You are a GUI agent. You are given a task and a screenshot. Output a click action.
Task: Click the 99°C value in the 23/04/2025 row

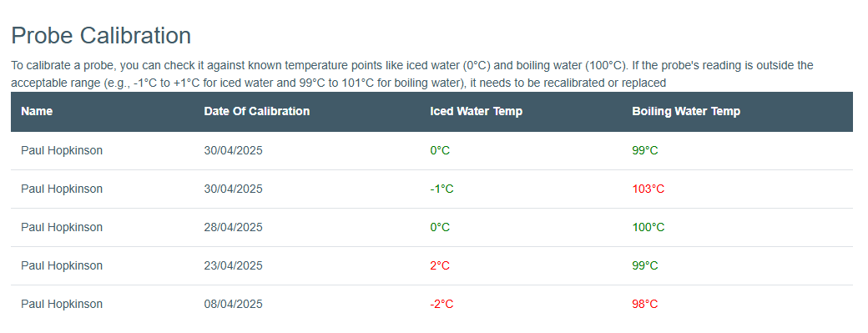coord(645,266)
